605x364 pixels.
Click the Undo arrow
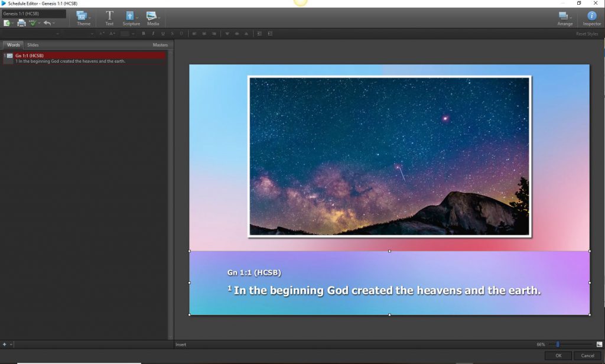(47, 23)
